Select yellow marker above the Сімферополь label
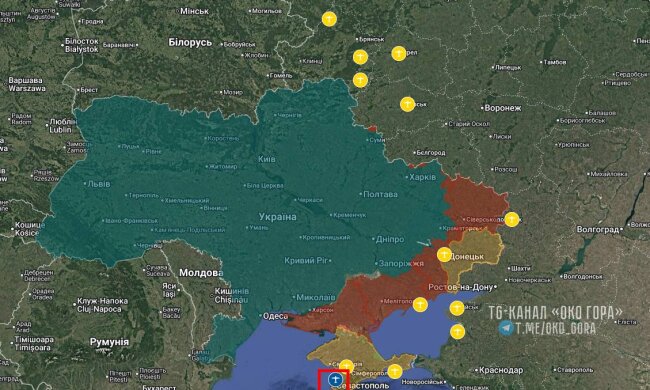This screenshot has height=390, width=650. point(347,366)
